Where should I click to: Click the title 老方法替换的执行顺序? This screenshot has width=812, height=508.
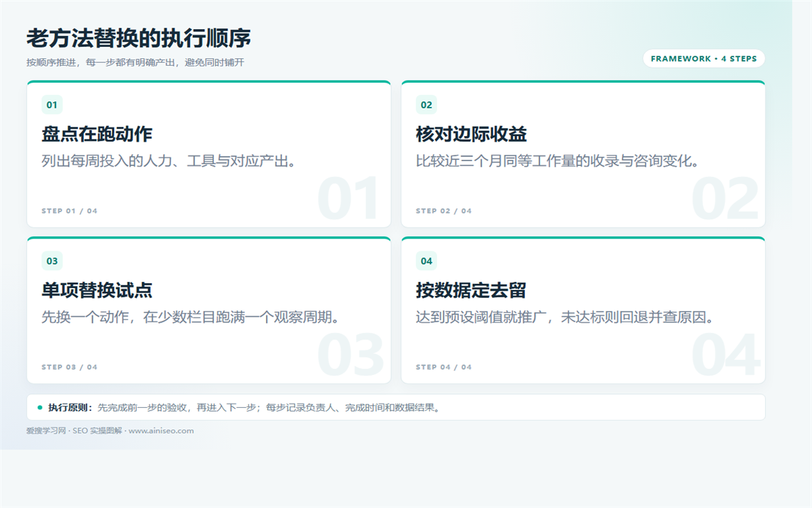pos(139,38)
